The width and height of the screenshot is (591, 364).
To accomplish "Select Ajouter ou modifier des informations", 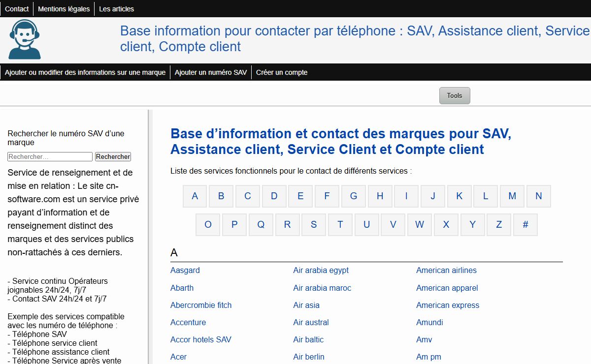I will point(85,72).
